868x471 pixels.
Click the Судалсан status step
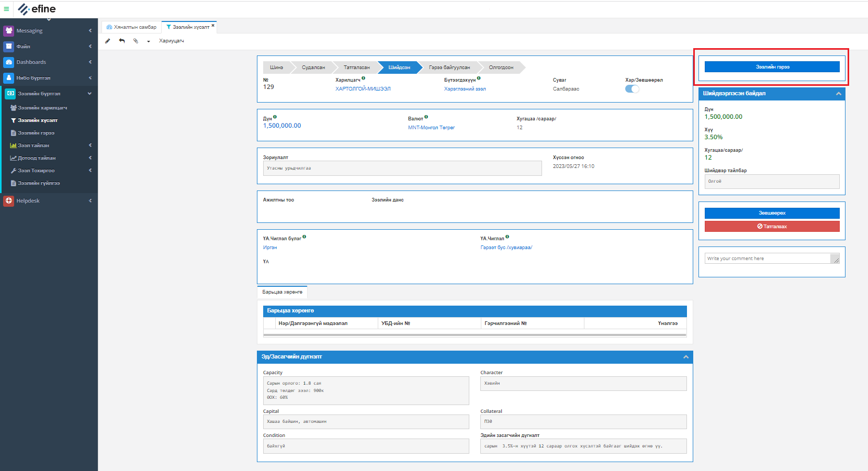(313, 68)
